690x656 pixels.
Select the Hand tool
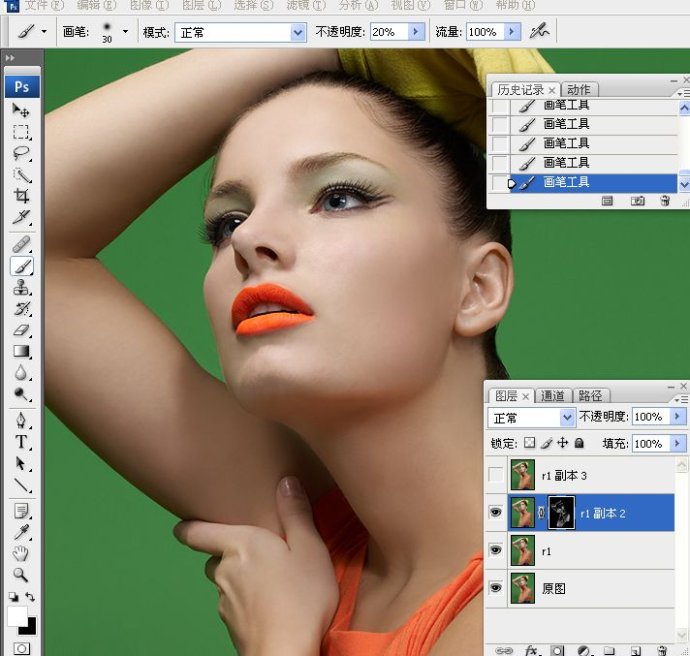(x=21, y=553)
